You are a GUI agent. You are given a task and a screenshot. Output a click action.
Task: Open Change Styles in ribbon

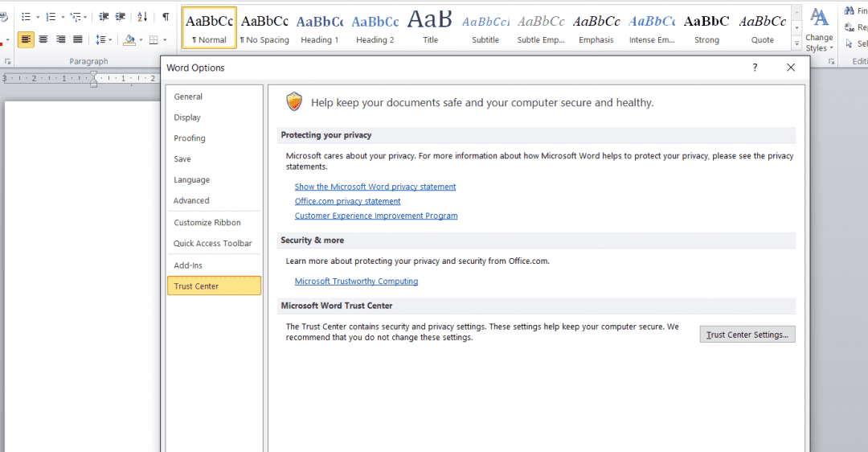coord(819,30)
